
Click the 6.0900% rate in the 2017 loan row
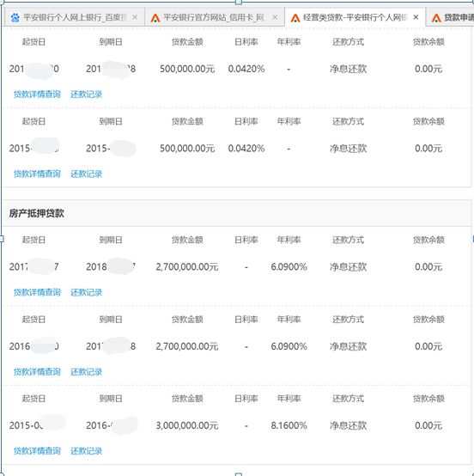coord(289,267)
